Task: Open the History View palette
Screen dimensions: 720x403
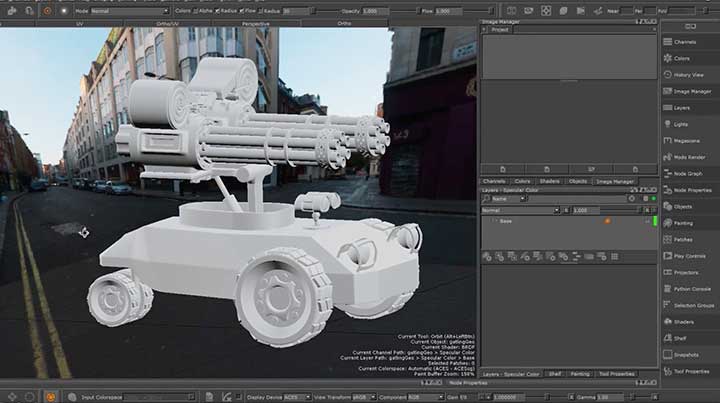Action: click(688, 75)
